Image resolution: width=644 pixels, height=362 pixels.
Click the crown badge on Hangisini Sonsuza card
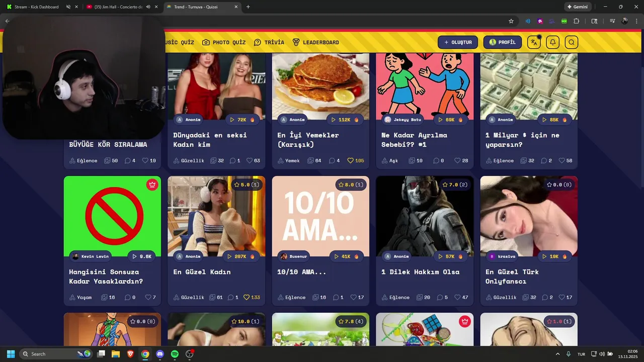pos(152,185)
